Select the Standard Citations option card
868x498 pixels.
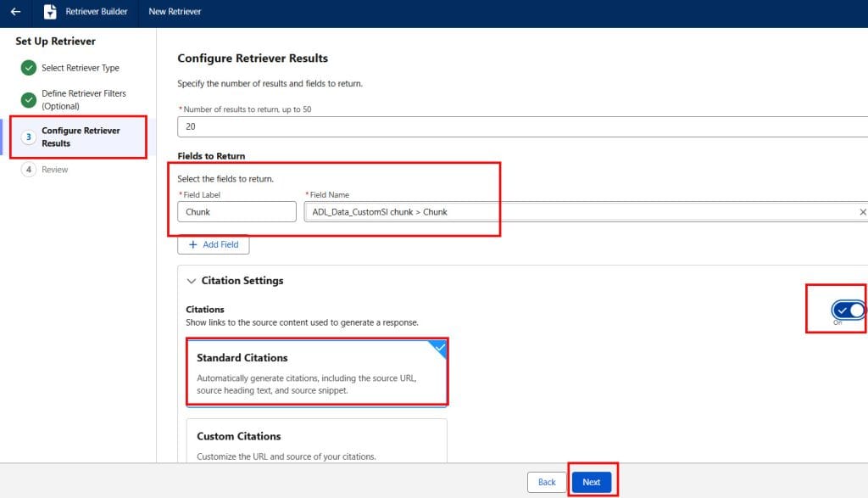point(317,372)
